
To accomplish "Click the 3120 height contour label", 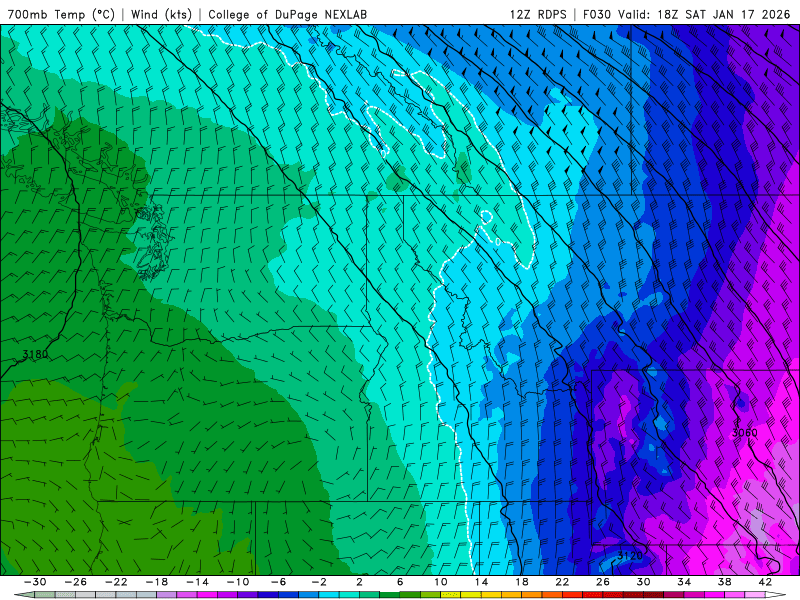I will coord(630,556).
